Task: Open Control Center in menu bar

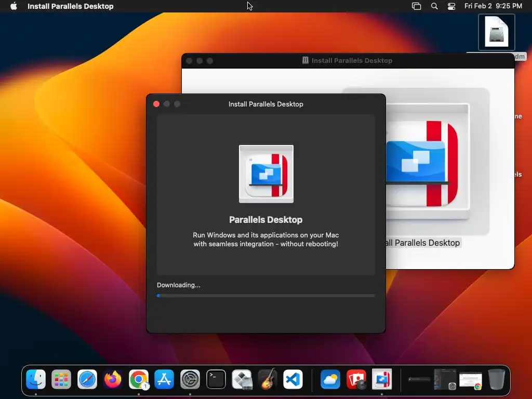Action: click(x=451, y=6)
